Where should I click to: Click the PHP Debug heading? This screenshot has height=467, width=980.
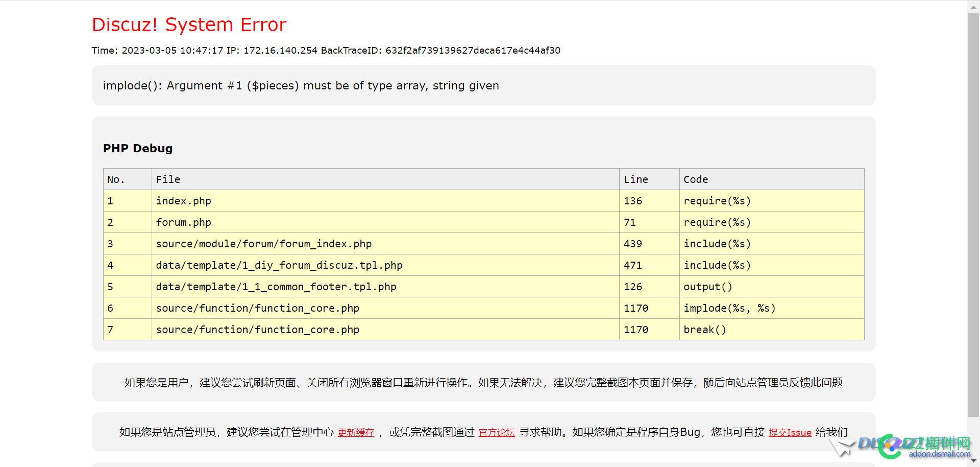coord(138,148)
